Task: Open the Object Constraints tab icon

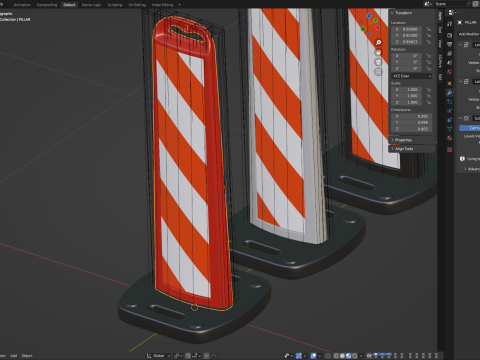Action: [449, 120]
